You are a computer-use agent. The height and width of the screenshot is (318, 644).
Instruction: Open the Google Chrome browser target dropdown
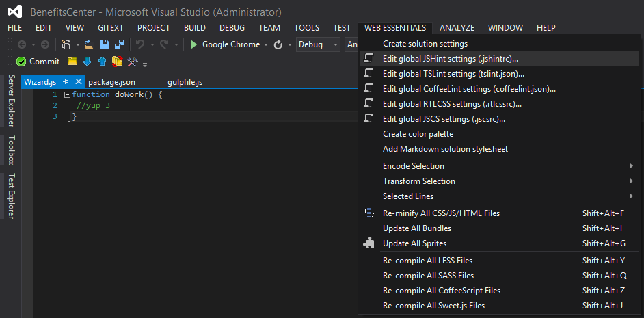(x=266, y=44)
